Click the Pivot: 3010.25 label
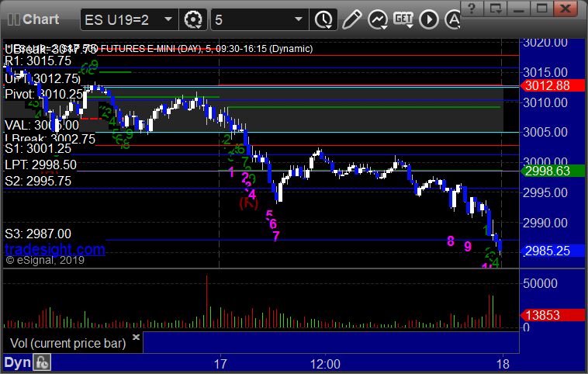The width and height of the screenshot is (588, 374). coord(43,94)
